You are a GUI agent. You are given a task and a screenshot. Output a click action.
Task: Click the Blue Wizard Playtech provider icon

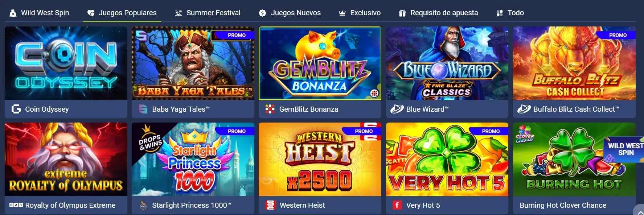click(397, 109)
